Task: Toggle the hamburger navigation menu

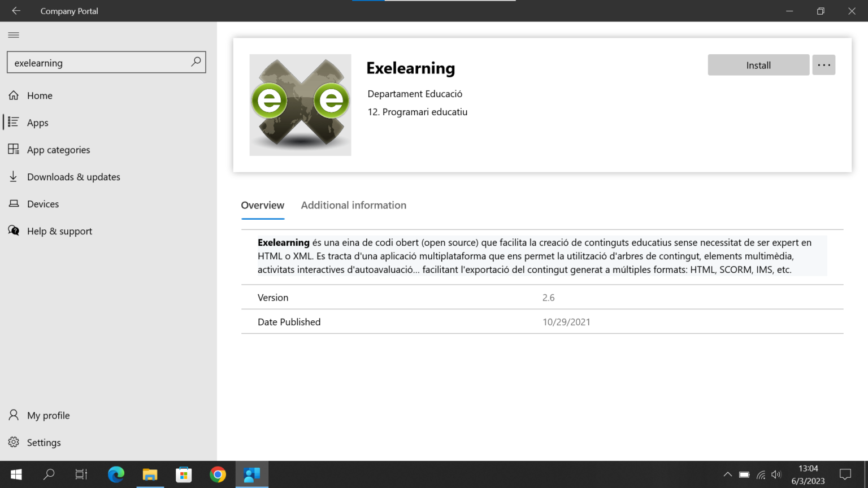Action: tap(14, 34)
